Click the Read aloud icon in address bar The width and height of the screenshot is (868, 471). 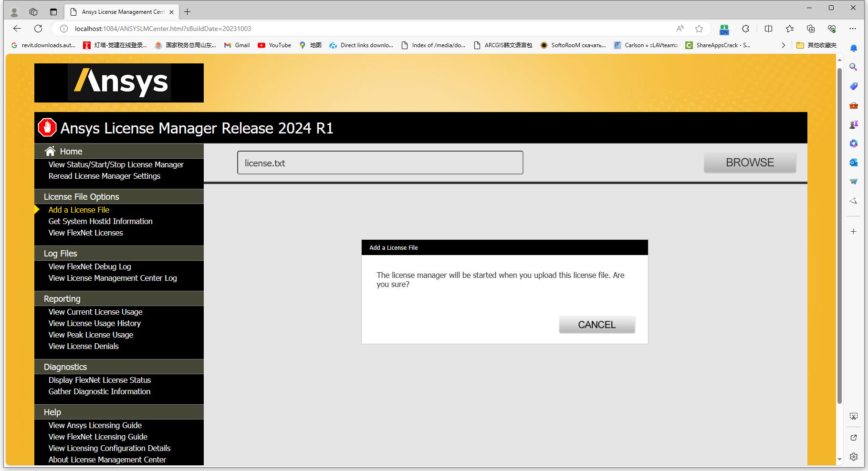click(x=680, y=29)
